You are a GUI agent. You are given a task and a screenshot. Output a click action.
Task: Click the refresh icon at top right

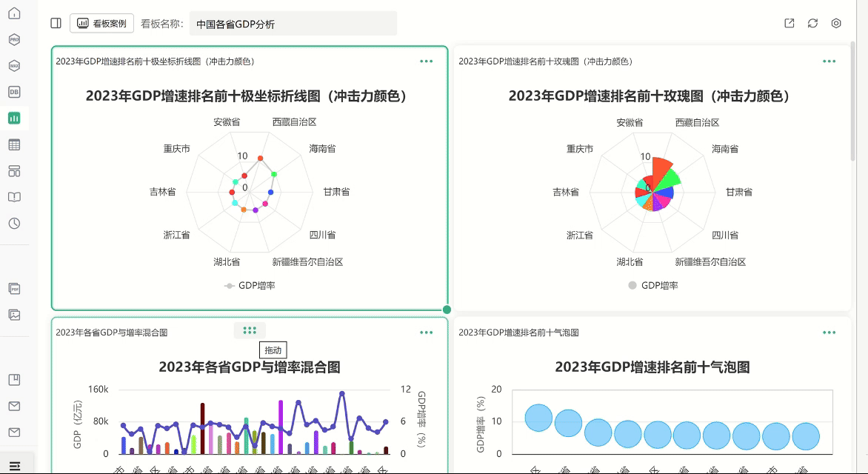(x=812, y=24)
